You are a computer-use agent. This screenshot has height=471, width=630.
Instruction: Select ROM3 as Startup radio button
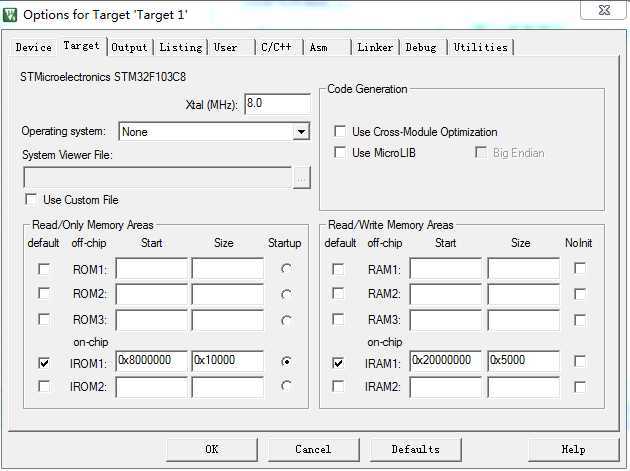[286, 320]
